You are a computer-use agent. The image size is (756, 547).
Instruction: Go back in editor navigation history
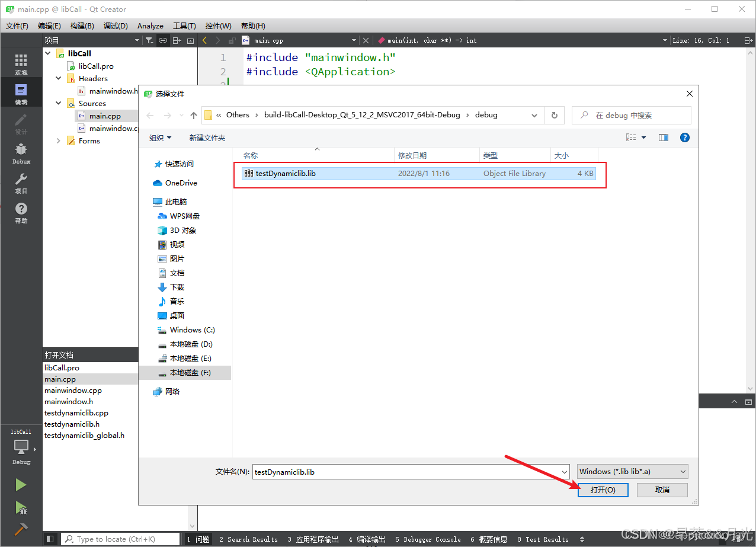coord(205,40)
